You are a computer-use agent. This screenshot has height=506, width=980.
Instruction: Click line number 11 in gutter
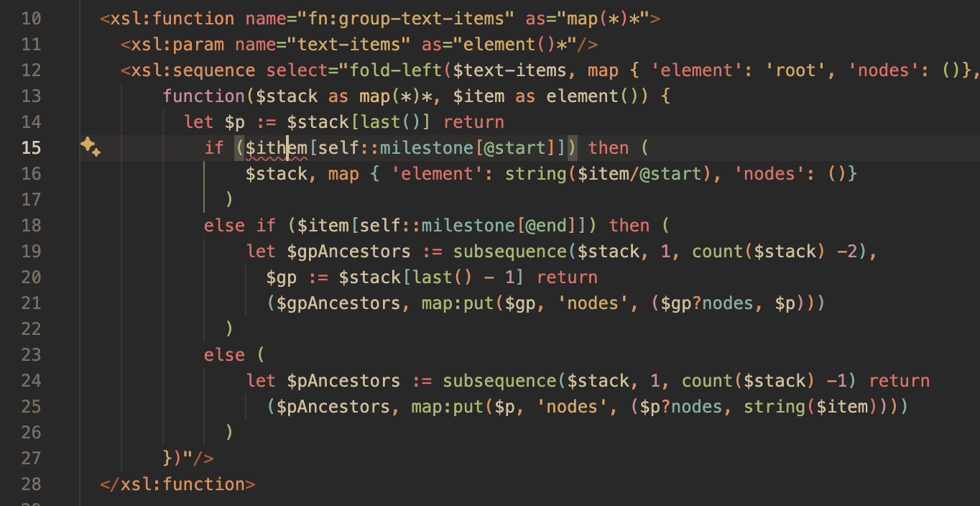pyautogui.click(x=31, y=44)
